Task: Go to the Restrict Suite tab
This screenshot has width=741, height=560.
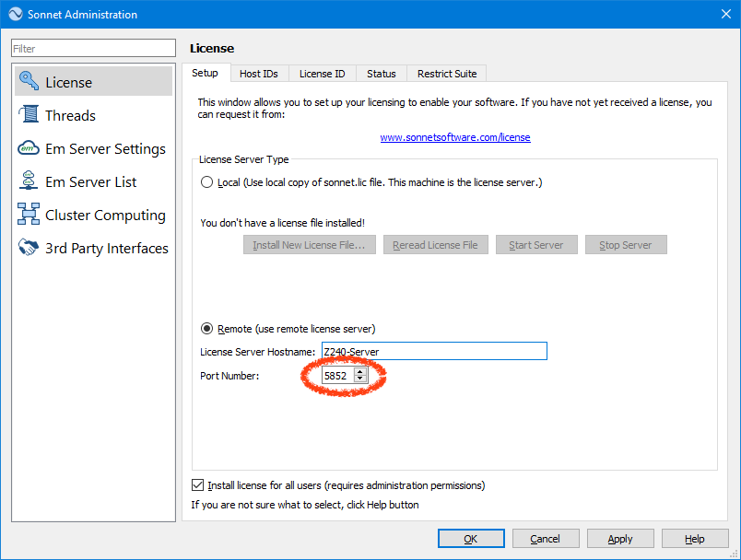Action: point(447,74)
